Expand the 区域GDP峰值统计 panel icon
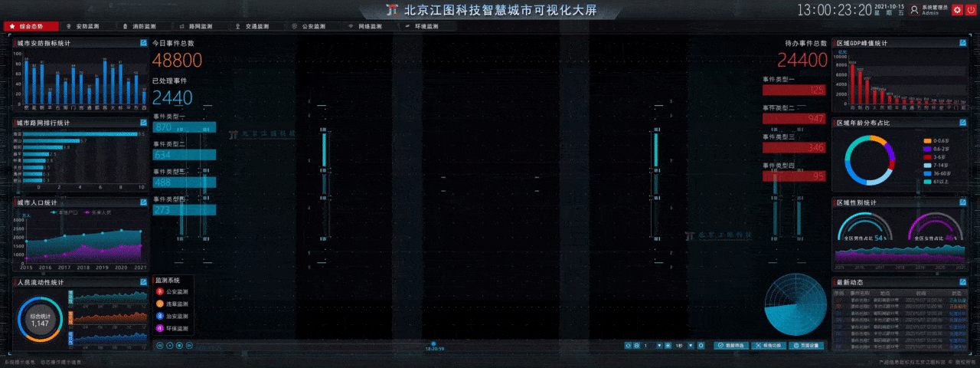This screenshot has width=980, height=368. pyautogui.click(x=964, y=43)
